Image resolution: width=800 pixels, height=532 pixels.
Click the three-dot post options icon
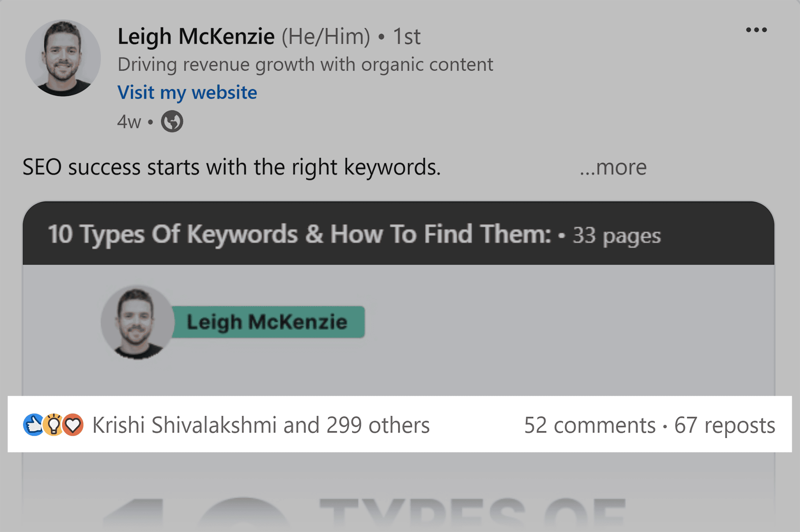pos(756,29)
